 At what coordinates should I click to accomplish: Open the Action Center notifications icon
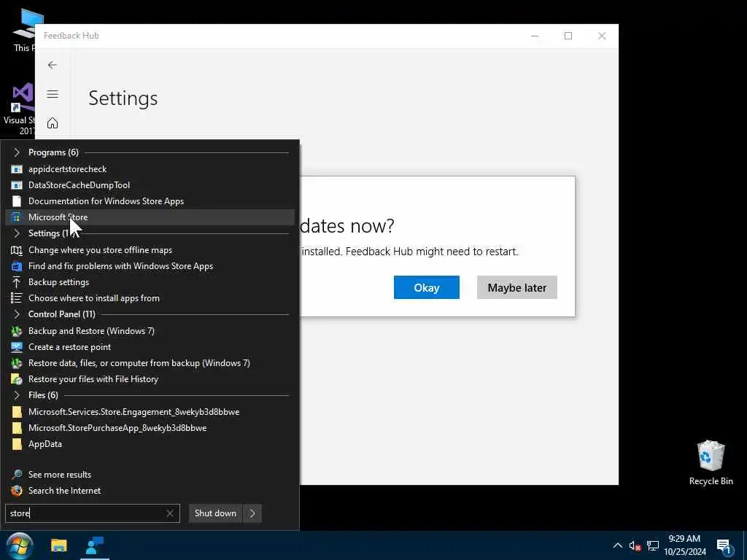click(x=724, y=547)
